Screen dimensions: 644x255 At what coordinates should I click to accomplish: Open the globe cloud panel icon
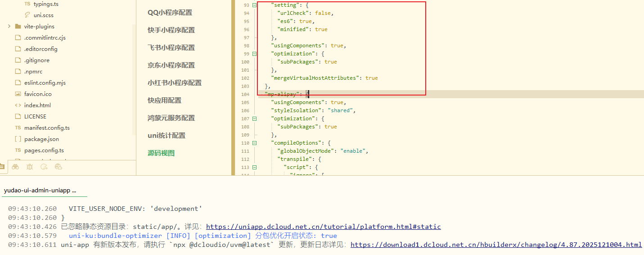pyautogui.click(x=58, y=167)
